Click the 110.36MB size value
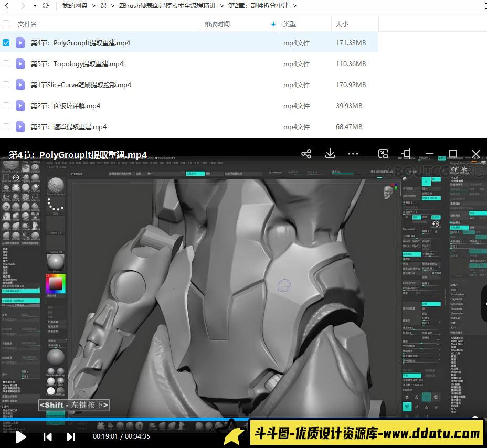The width and height of the screenshot is (487, 448). point(351,63)
